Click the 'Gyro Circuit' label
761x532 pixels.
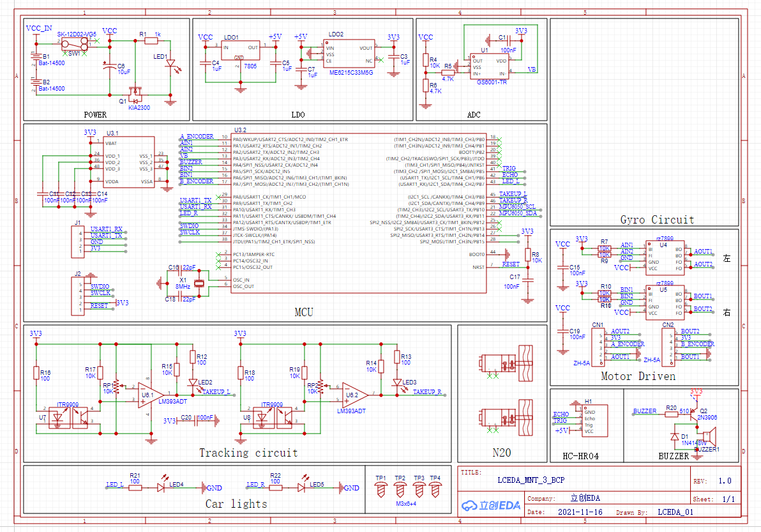pyautogui.click(x=657, y=220)
